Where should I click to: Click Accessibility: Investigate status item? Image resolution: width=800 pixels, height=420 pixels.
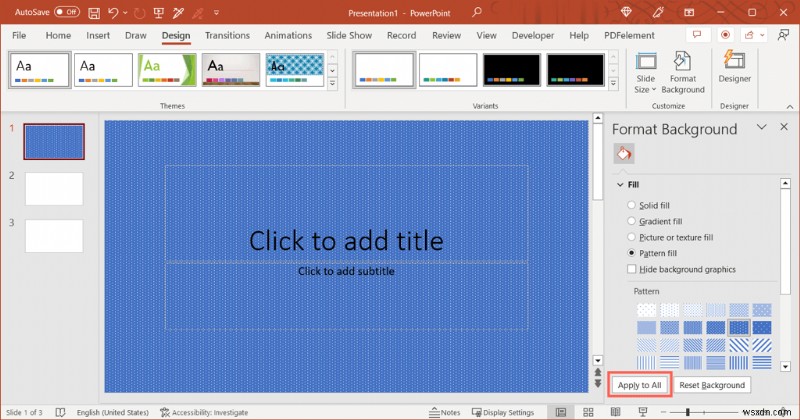(204, 412)
